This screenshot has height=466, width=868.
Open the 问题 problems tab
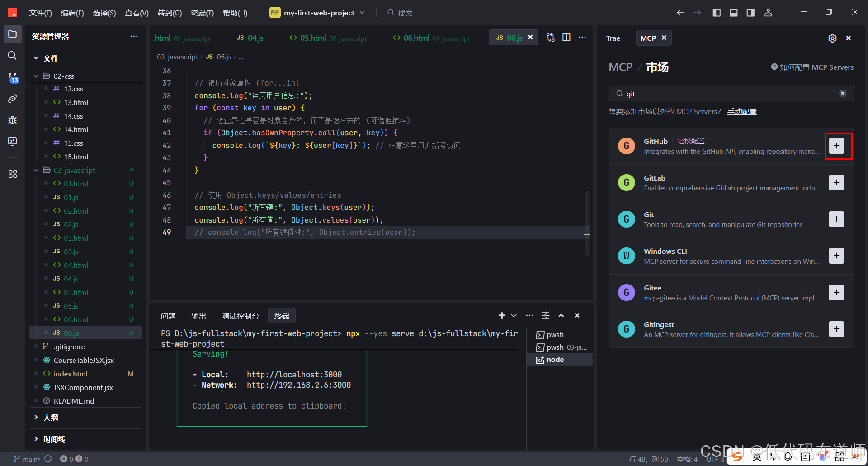tap(168, 316)
